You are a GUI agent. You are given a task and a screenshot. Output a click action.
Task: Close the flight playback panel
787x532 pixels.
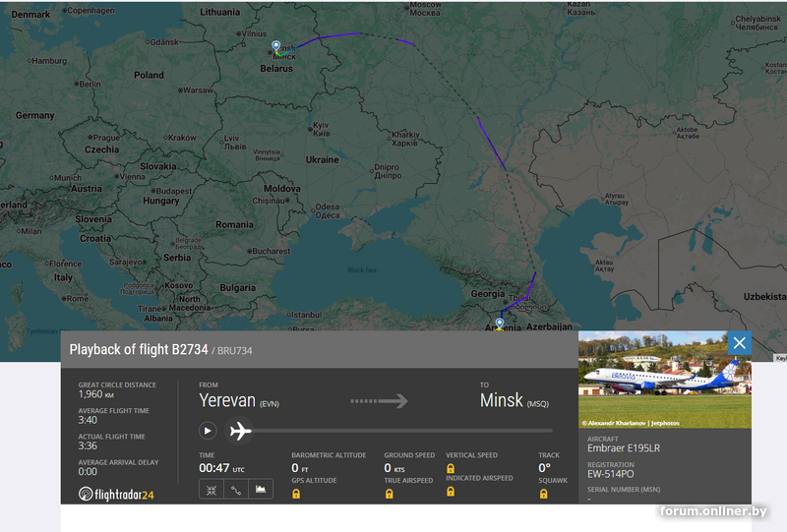coord(740,343)
